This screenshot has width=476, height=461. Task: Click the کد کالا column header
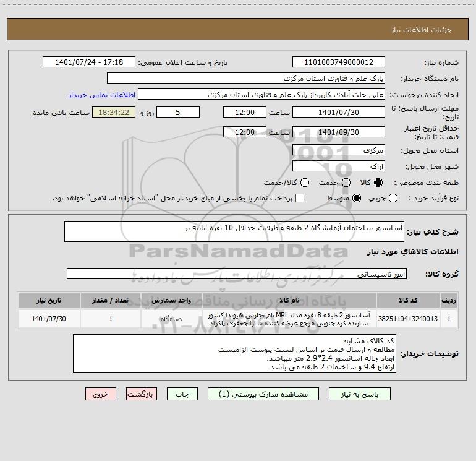[x=408, y=300]
